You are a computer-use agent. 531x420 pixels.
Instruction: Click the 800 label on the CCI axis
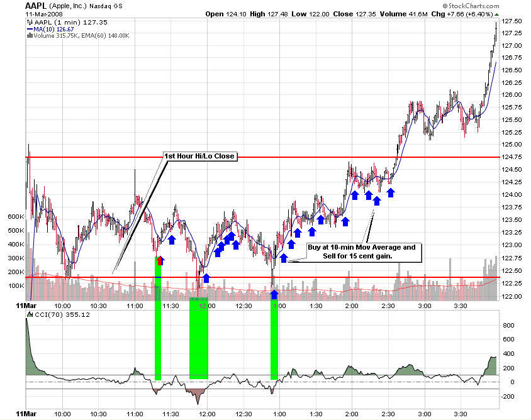click(508, 325)
